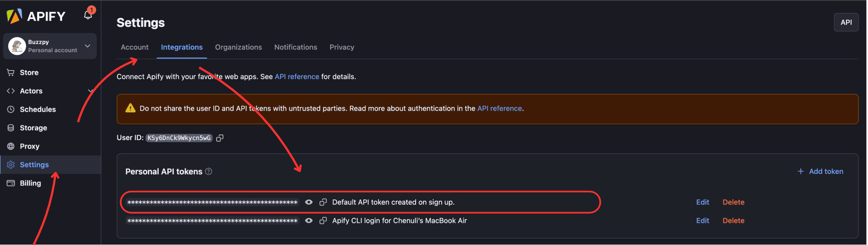Open Storage using the database icon
The height and width of the screenshot is (245, 868).
pyautogui.click(x=10, y=128)
